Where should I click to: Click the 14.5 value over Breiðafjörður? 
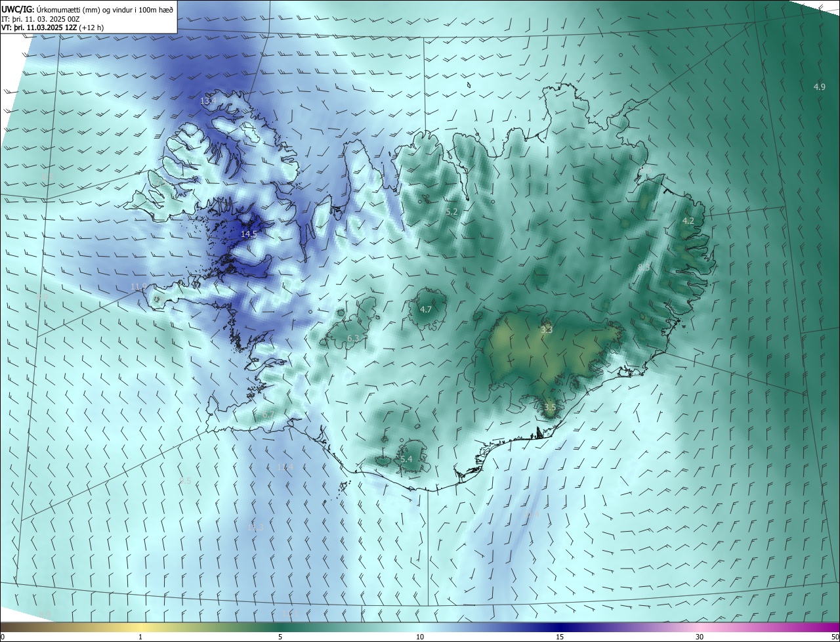[x=249, y=234]
